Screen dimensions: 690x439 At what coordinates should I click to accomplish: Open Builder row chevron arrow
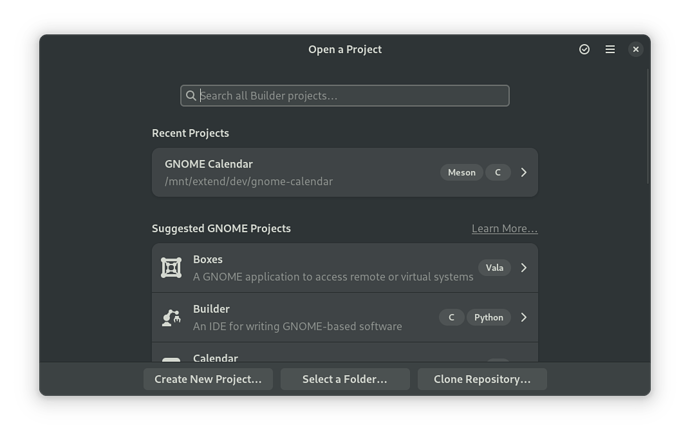(524, 317)
